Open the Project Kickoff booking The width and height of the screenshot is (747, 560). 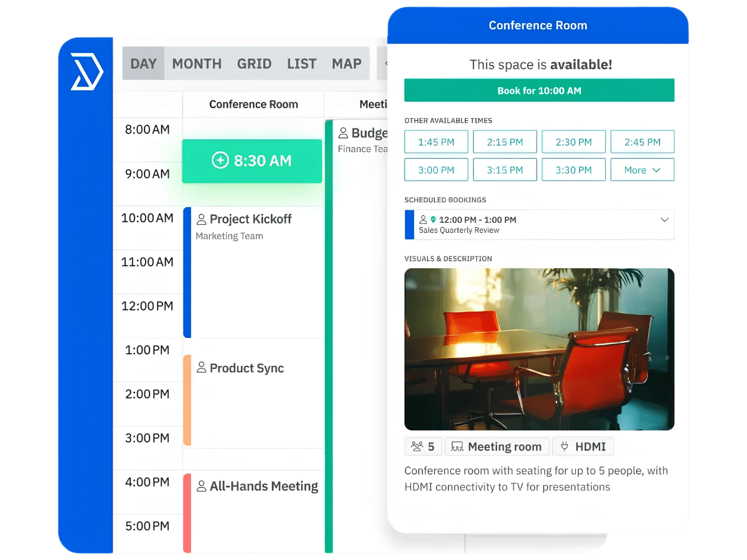253,272
